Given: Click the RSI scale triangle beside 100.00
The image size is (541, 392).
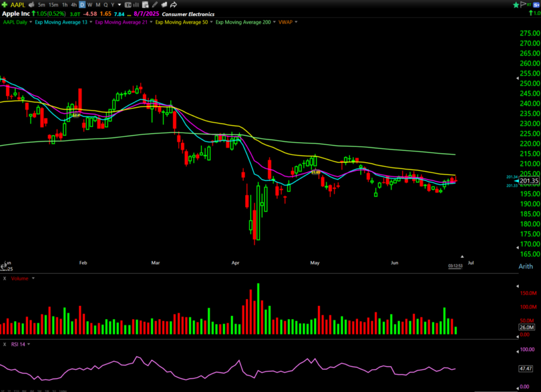Looking at the screenshot, I should pos(517,352).
